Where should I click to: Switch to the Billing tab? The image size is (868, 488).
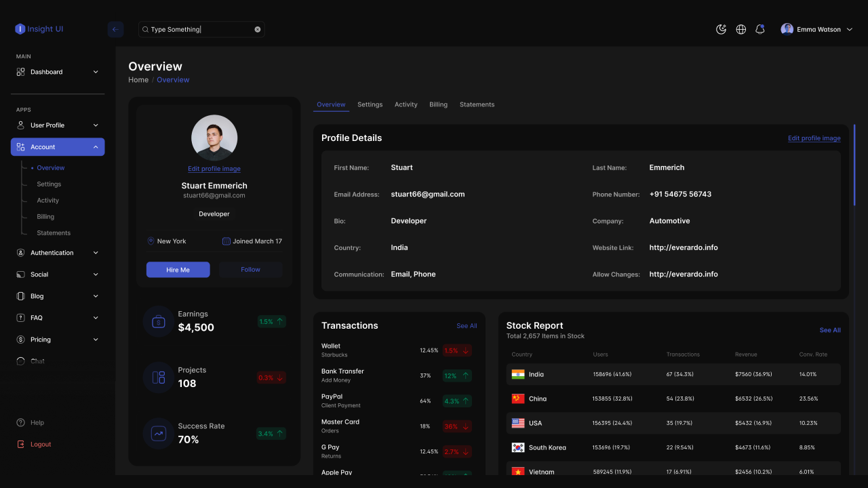(438, 104)
